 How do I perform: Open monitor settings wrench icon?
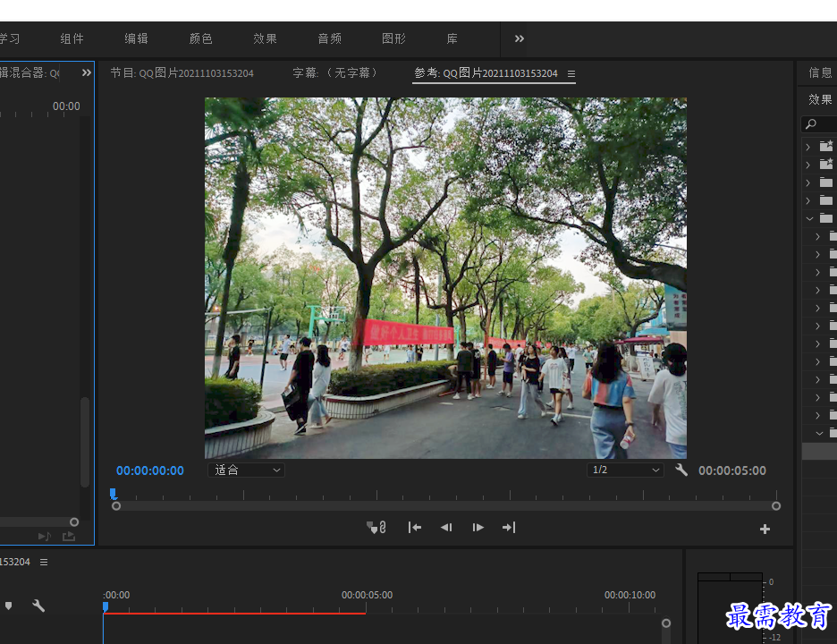pyautogui.click(x=681, y=470)
